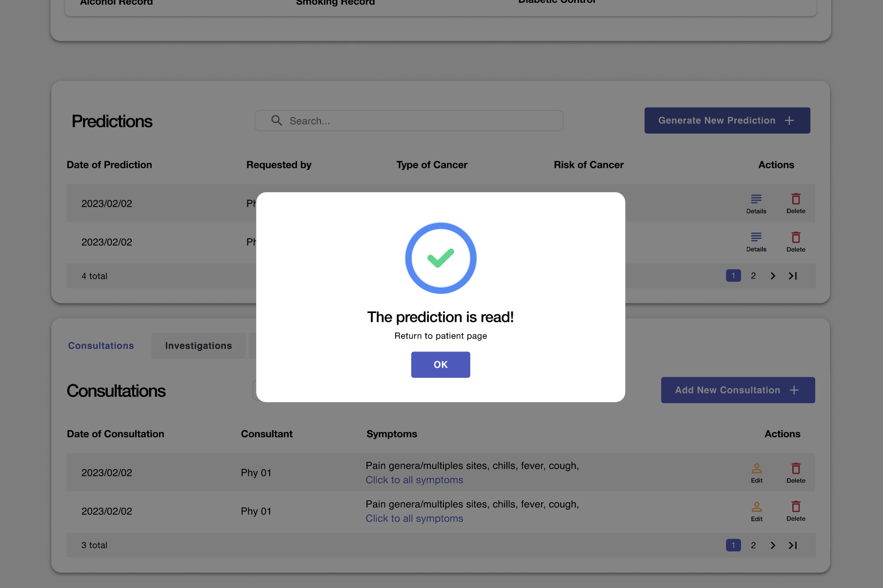Edit the first consultation row
The width and height of the screenshot is (883, 588).
click(756, 473)
